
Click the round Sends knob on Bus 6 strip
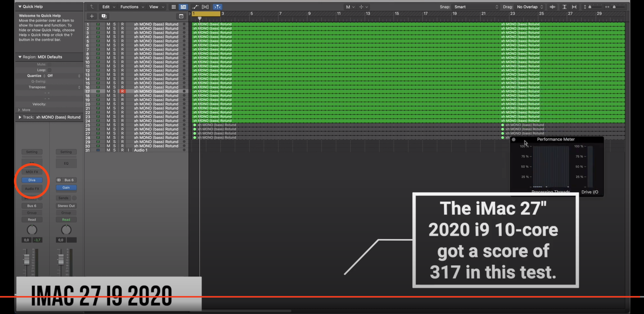click(x=74, y=198)
